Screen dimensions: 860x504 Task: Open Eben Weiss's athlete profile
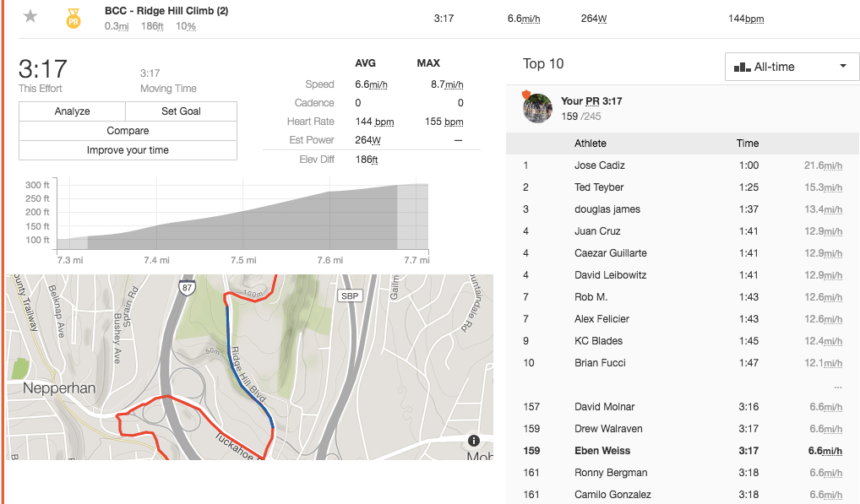[x=602, y=451]
